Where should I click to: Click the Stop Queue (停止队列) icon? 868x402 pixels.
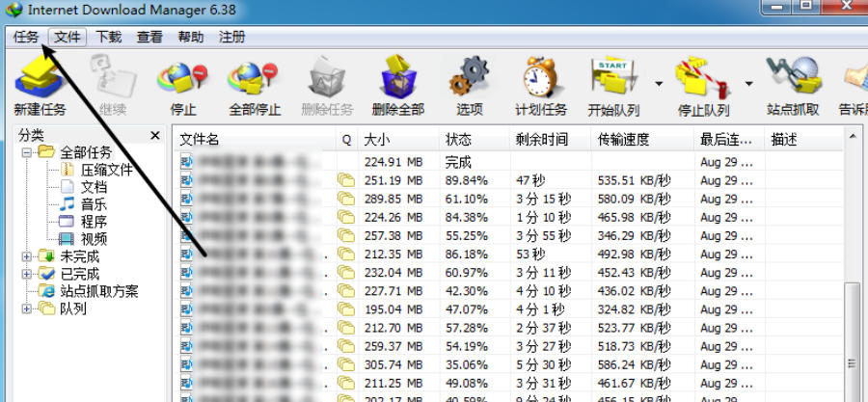point(702,77)
